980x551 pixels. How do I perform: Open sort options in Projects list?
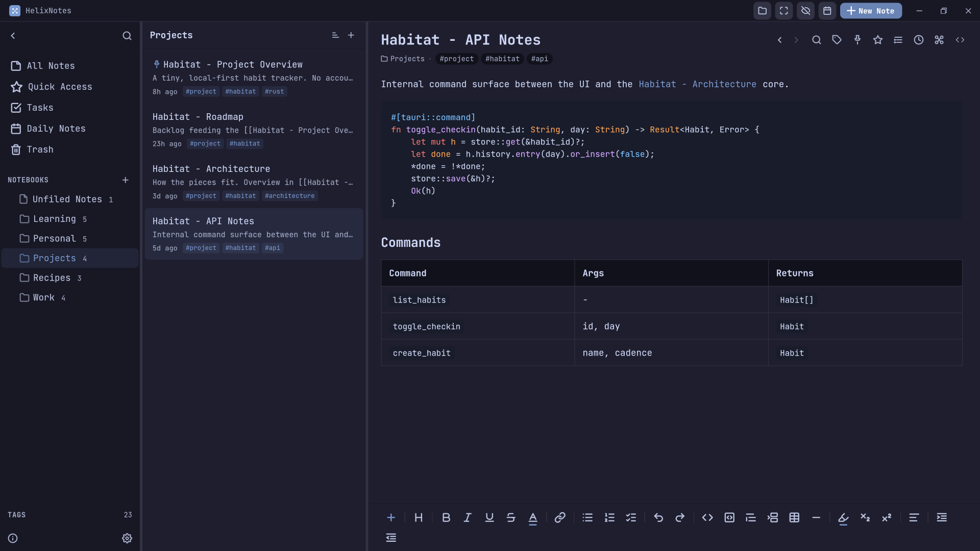pyautogui.click(x=335, y=35)
